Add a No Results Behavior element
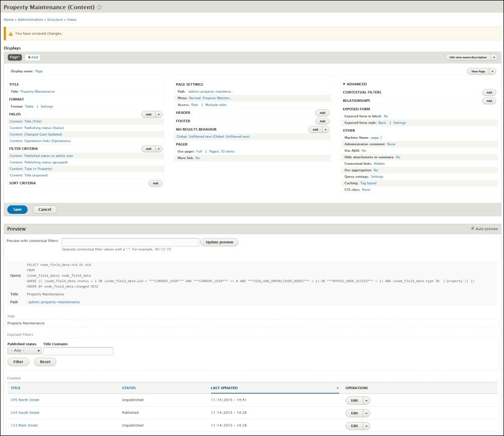 coord(316,130)
